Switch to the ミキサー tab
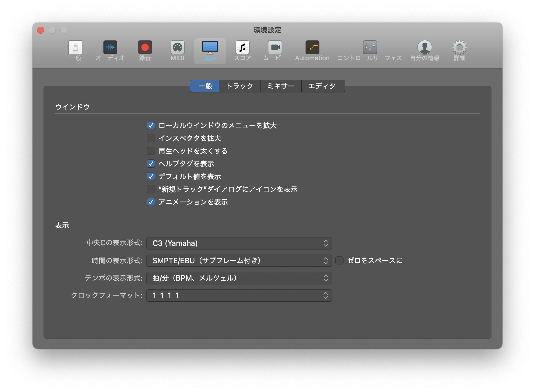This screenshot has width=535, height=392. [281, 86]
